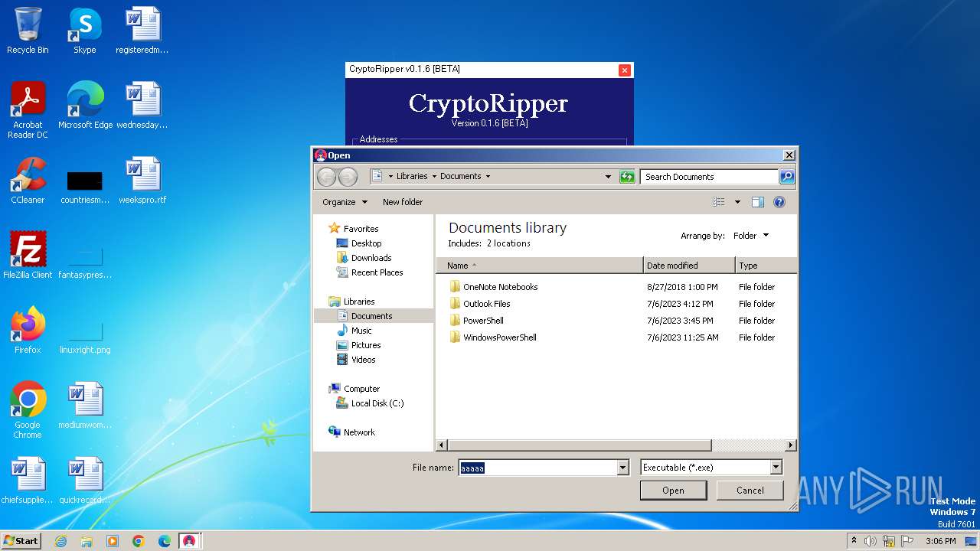This screenshot has width=980, height=551.
Task: Expand the view options dropdown arrow
Action: pos(737,202)
